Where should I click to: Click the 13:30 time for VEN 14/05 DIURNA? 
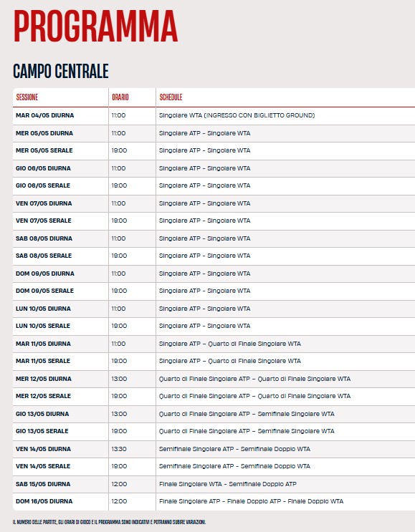[x=119, y=449]
